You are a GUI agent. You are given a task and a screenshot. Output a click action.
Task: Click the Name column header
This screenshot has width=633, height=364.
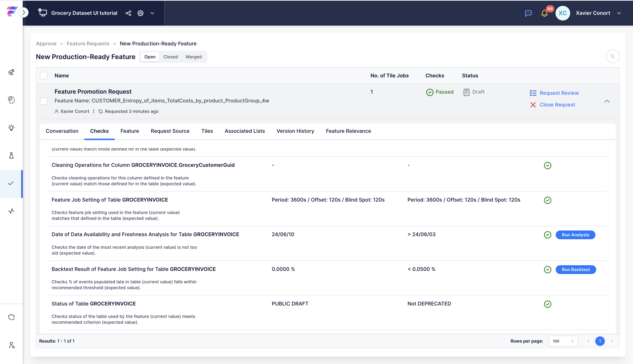point(62,76)
